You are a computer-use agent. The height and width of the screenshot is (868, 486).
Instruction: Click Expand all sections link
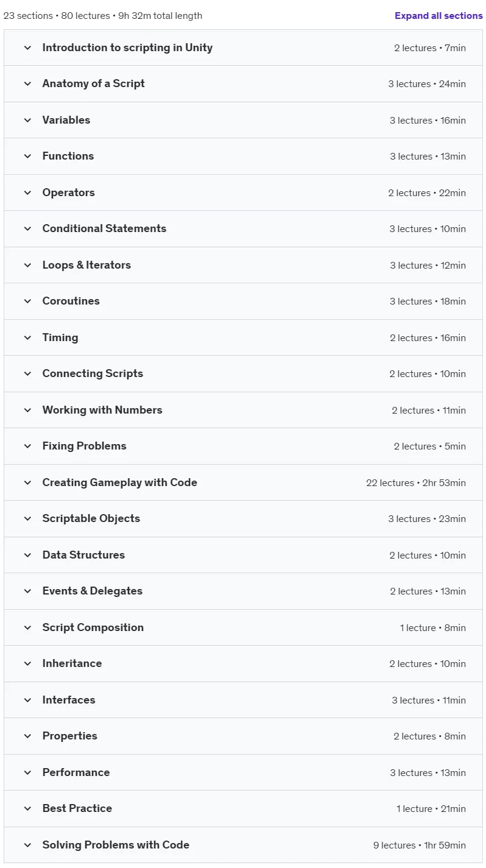point(438,16)
